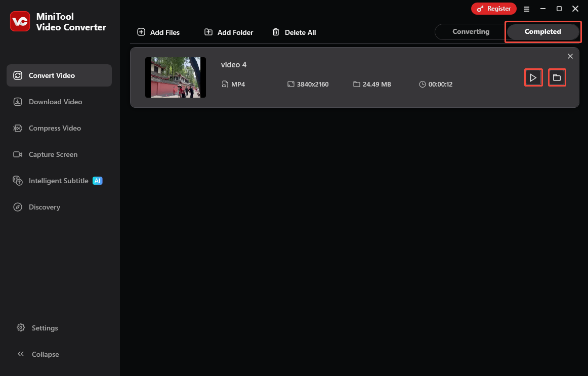Open the output folder for video 4
The height and width of the screenshot is (376, 588).
coord(557,77)
